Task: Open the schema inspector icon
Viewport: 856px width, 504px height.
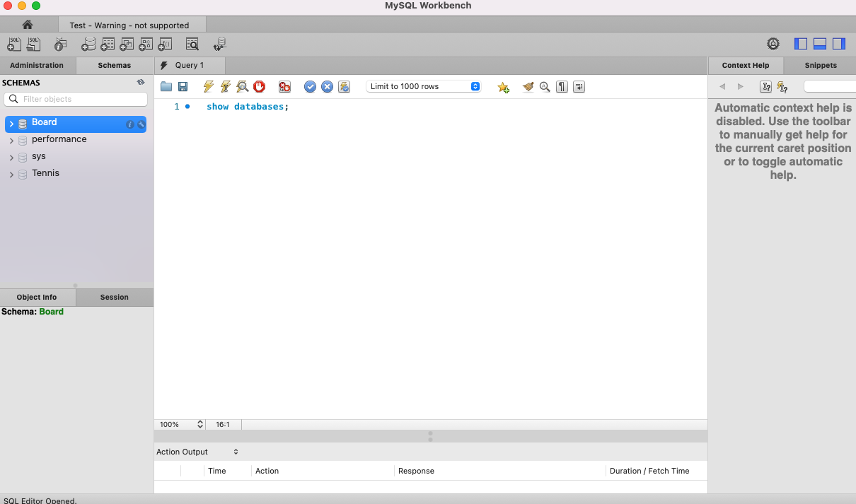Action: (x=60, y=45)
